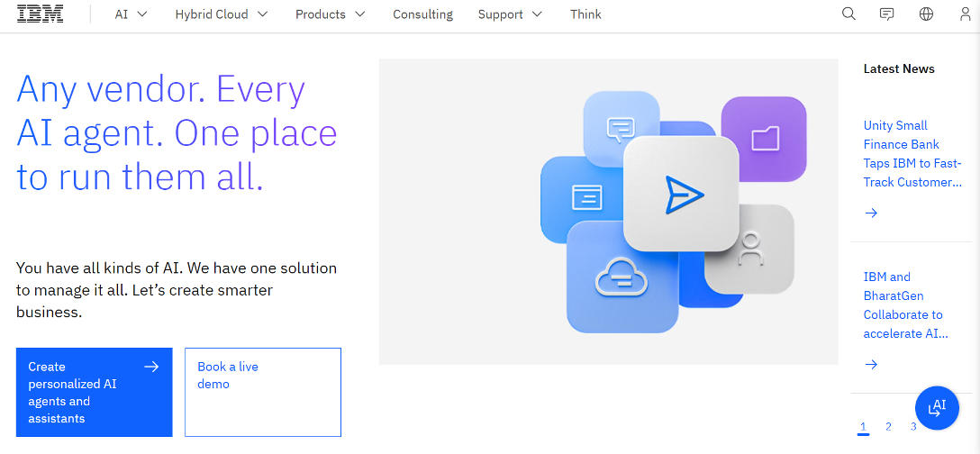This screenshot has height=454, width=980.
Task: Launch the floating AI assistant button
Action: pos(937,407)
